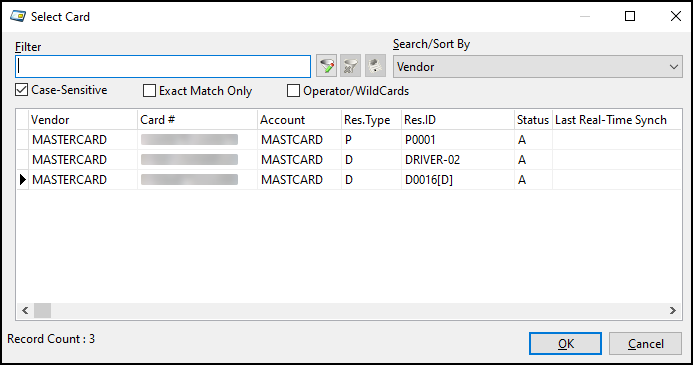
Task: Click the greyed icon right of clear-filter funnel
Action: click(x=375, y=66)
